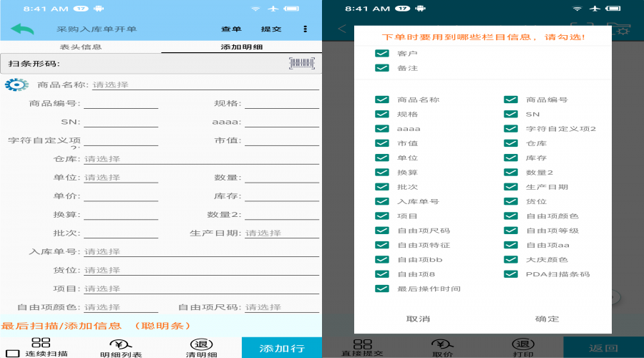Uncheck the 最后操作时间 checkbox
The width and height of the screenshot is (644, 358).
(382, 289)
